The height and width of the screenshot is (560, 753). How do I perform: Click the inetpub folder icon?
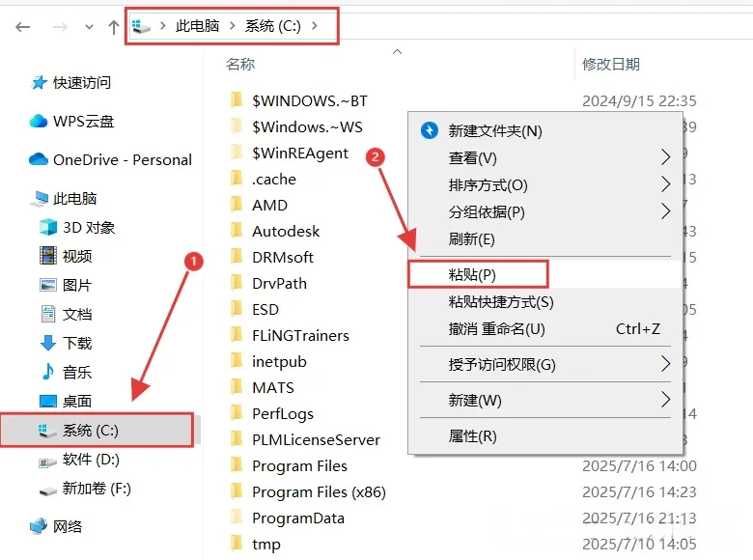[237, 361]
